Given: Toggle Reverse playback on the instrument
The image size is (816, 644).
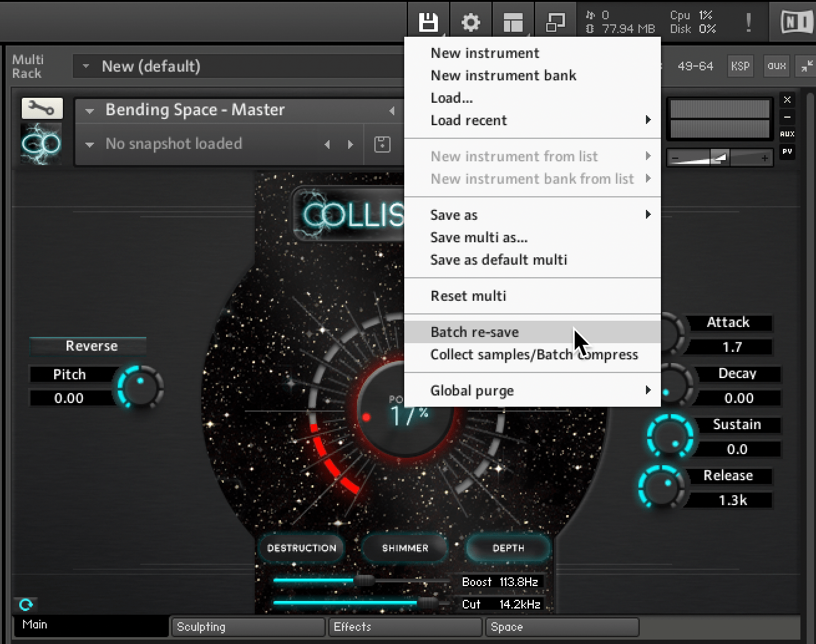Looking at the screenshot, I should (87, 346).
